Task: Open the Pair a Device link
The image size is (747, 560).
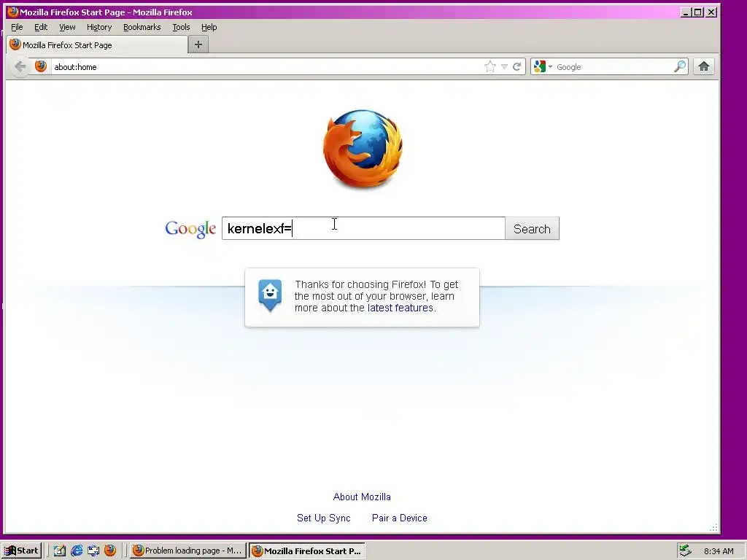Action: [399, 518]
